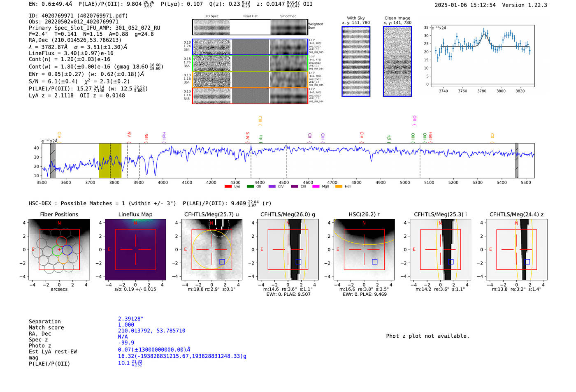Click the Obs: 20220502v012_4020769971 text

74,22
